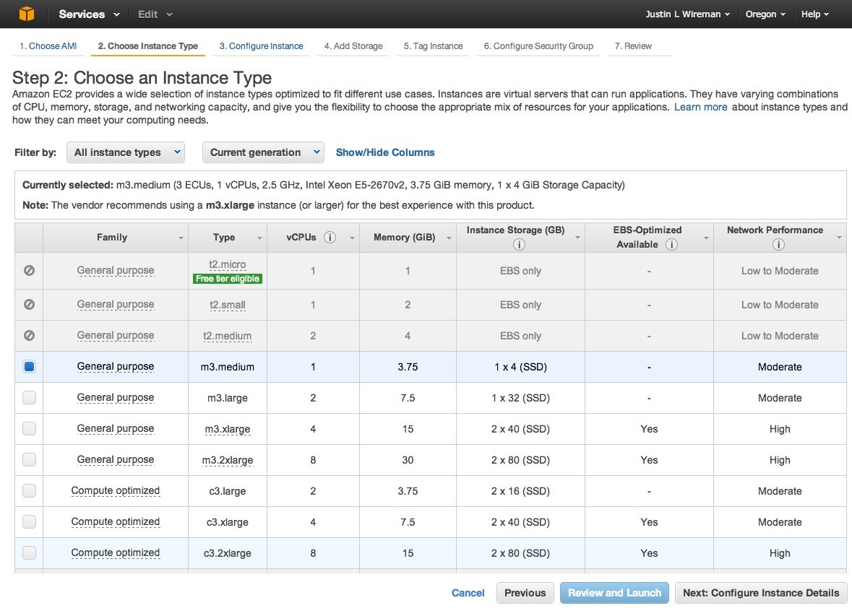Click General purpose link in m3.medium row
Image resolution: width=852 pixels, height=616 pixels.
coord(115,367)
